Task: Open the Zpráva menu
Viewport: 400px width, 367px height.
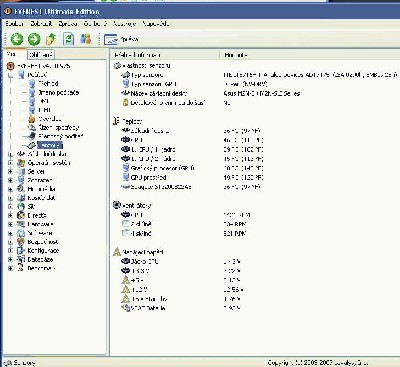Action: [x=68, y=24]
